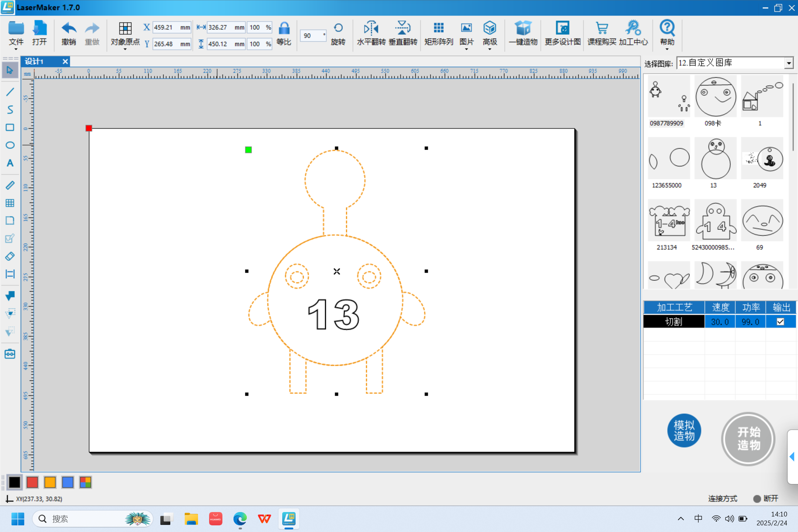Select the red color swatch

pyautogui.click(x=32, y=482)
